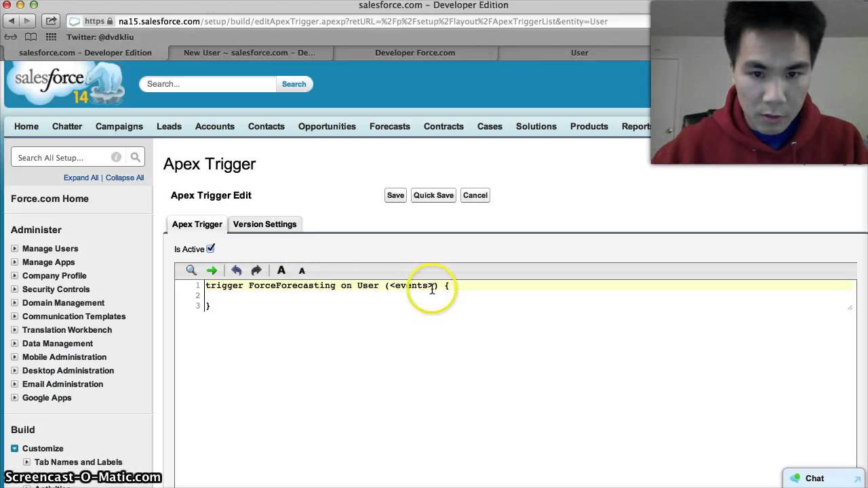Screen dimensions: 868x488
Task: Expand Communication Templates node
Action: pos(15,317)
